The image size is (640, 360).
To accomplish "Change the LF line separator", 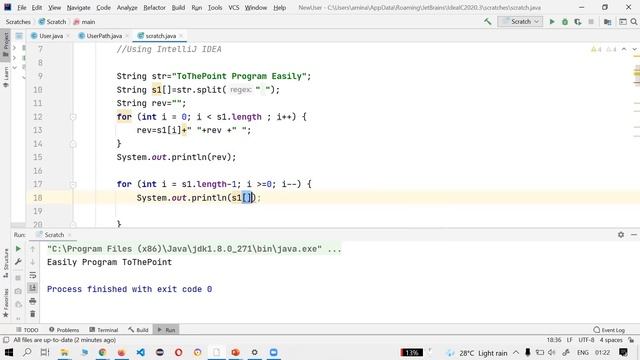I will click(x=569, y=340).
